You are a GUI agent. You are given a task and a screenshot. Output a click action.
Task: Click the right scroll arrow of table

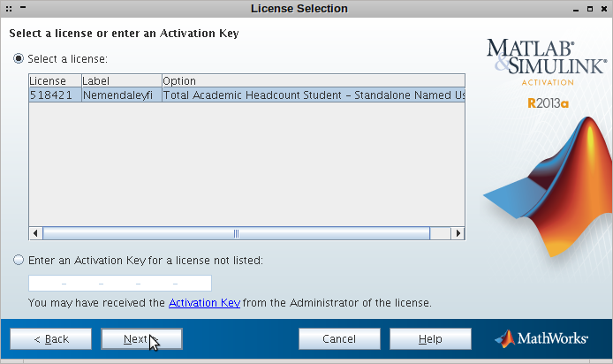coord(458,233)
